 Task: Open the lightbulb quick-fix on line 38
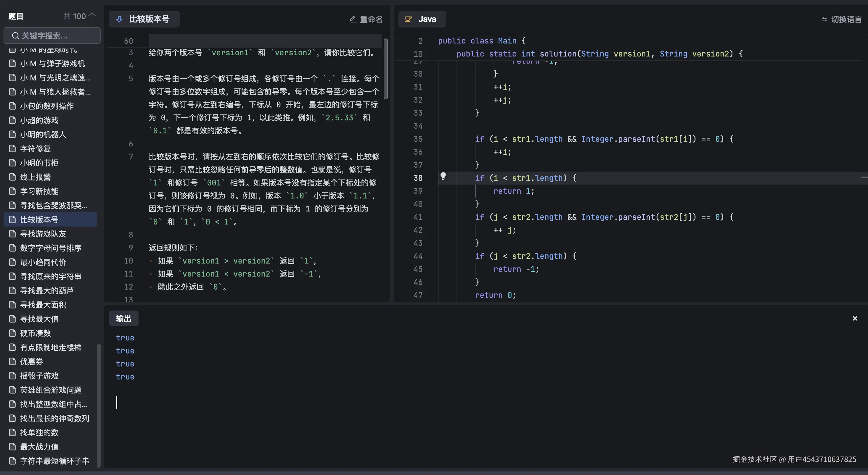(x=443, y=176)
